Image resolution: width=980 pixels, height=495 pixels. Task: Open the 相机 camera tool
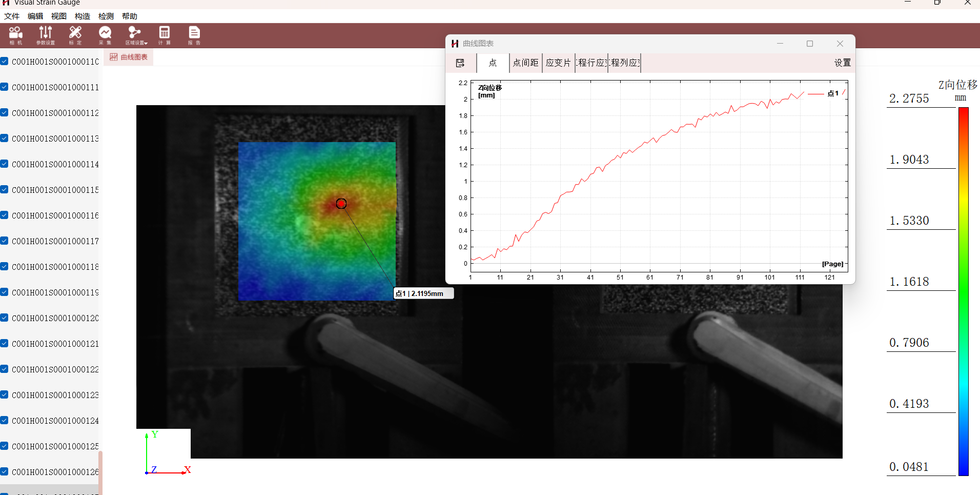click(16, 35)
